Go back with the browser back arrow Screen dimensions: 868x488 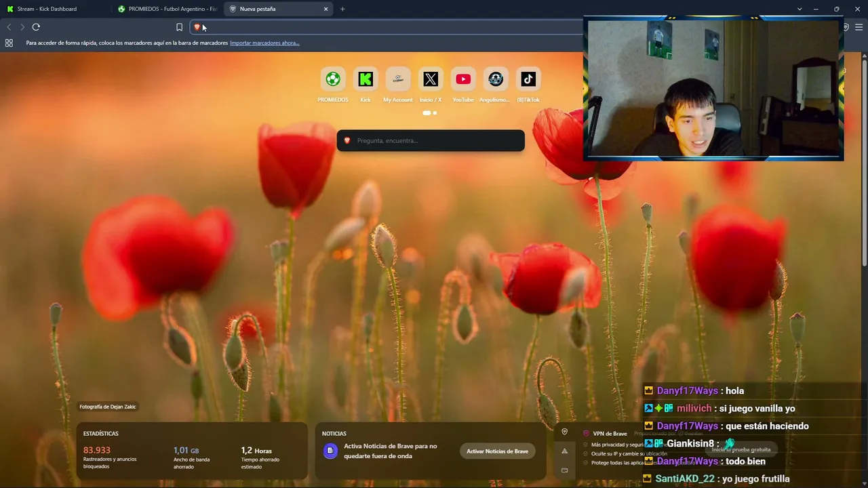point(9,27)
